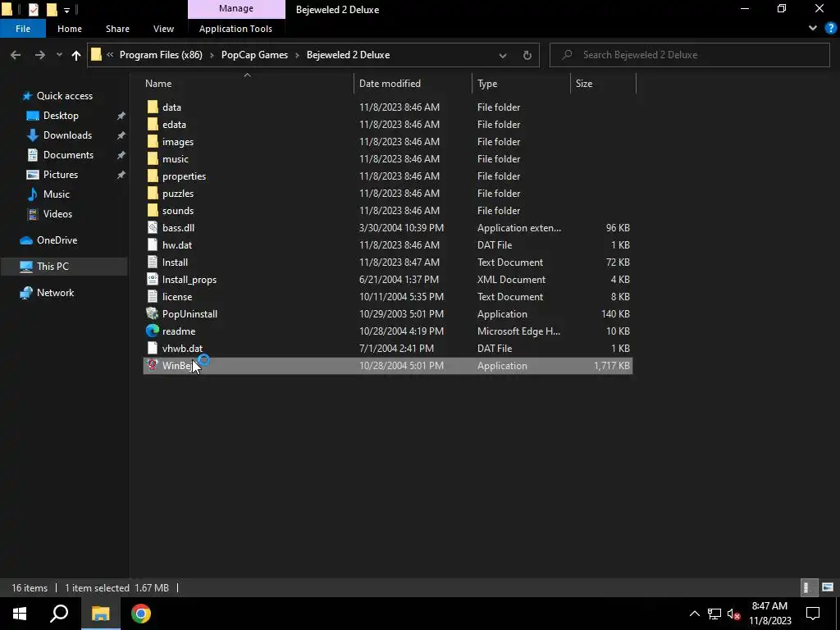Go up one folder level

coord(76,55)
